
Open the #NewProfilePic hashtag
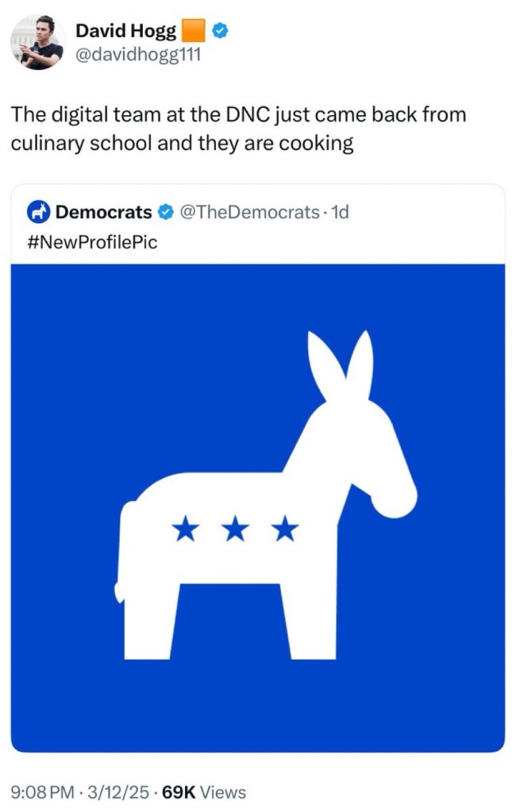pyautogui.click(x=92, y=241)
